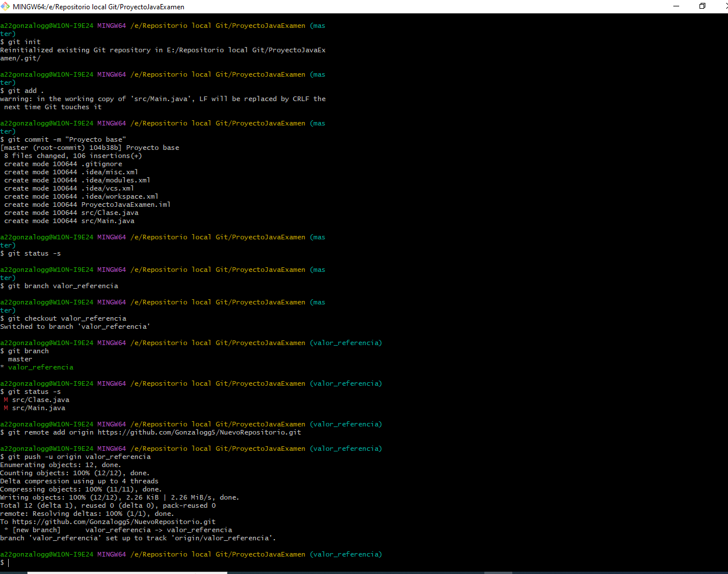
Task: Open the MINGW64 Git Bash title bar icon
Action: [x=5, y=6]
